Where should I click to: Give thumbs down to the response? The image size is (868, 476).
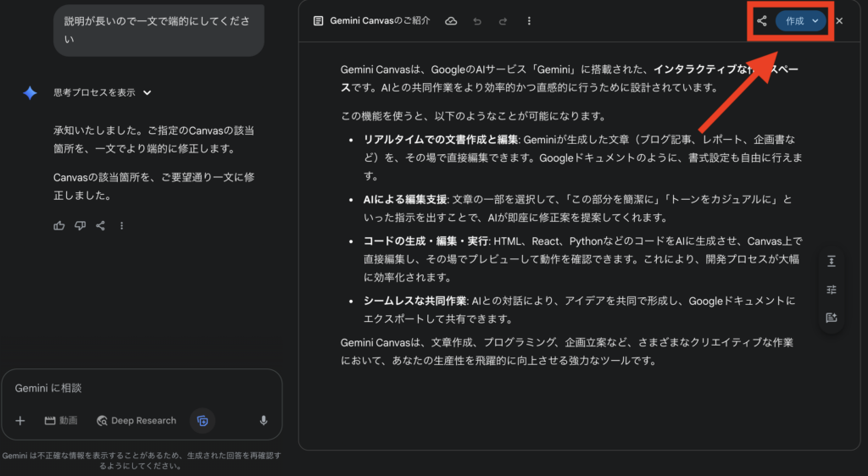pos(81,225)
